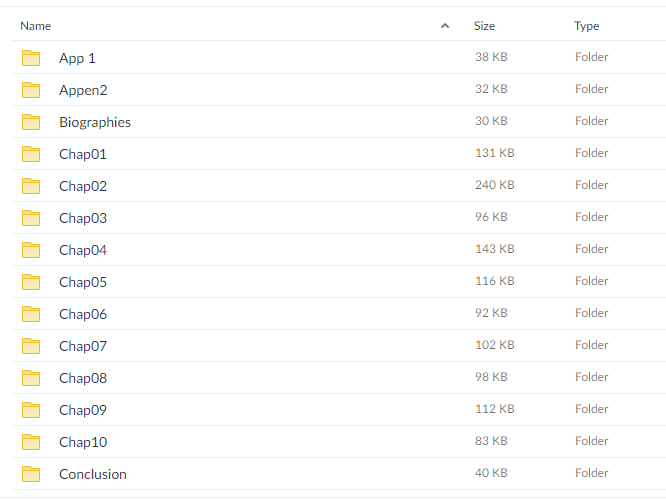The image size is (666, 499).
Task: Open the Chap02 folder name
Action: (x=83, y=186)
